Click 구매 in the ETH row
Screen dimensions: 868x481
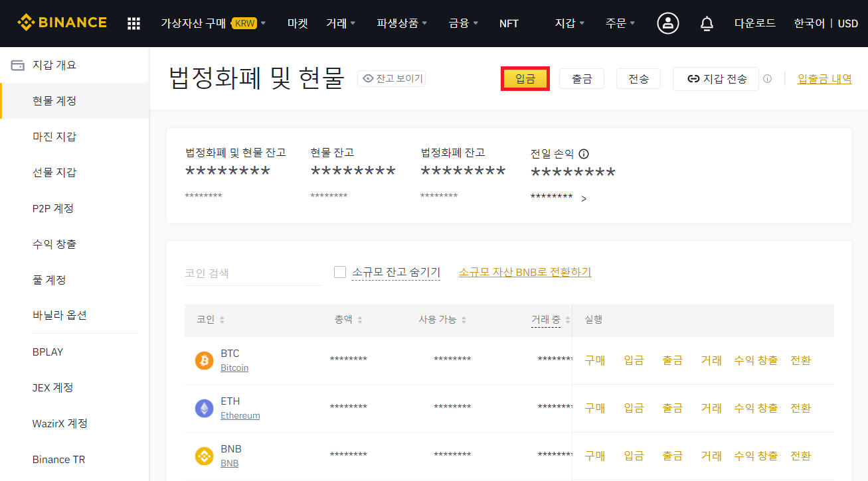coord(594,408)
